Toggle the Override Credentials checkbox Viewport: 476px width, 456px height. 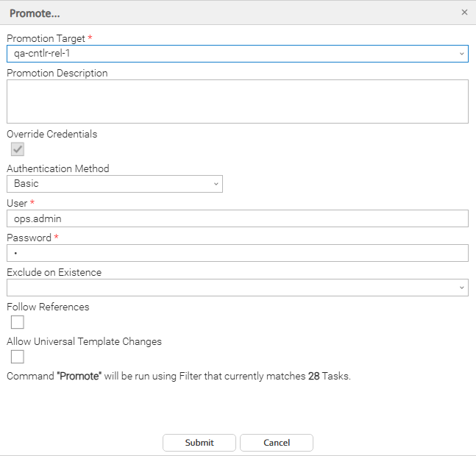click(x=18, y=149)
